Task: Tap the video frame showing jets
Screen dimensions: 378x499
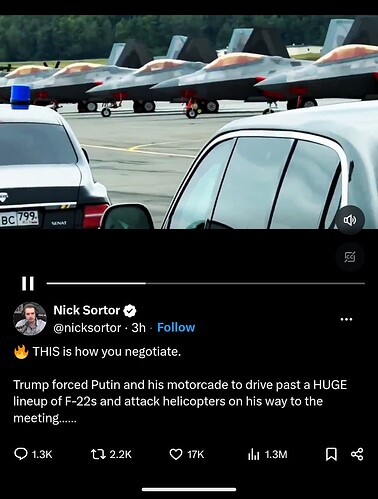Action: [189, 122]
